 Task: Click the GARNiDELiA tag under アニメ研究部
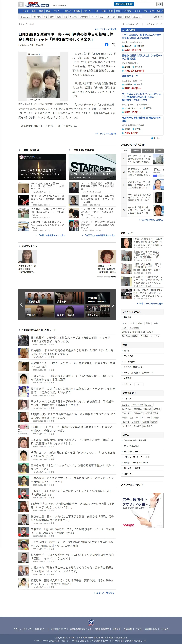coord(137,405)
